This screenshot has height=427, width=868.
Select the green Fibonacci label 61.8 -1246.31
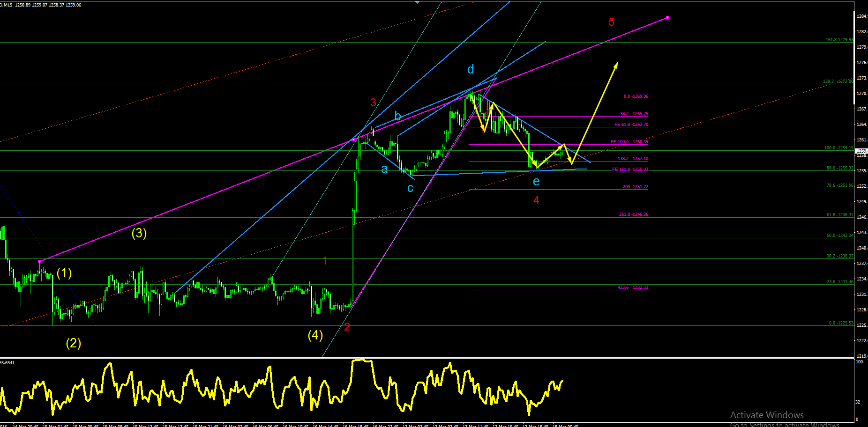[x=840, y=215]
